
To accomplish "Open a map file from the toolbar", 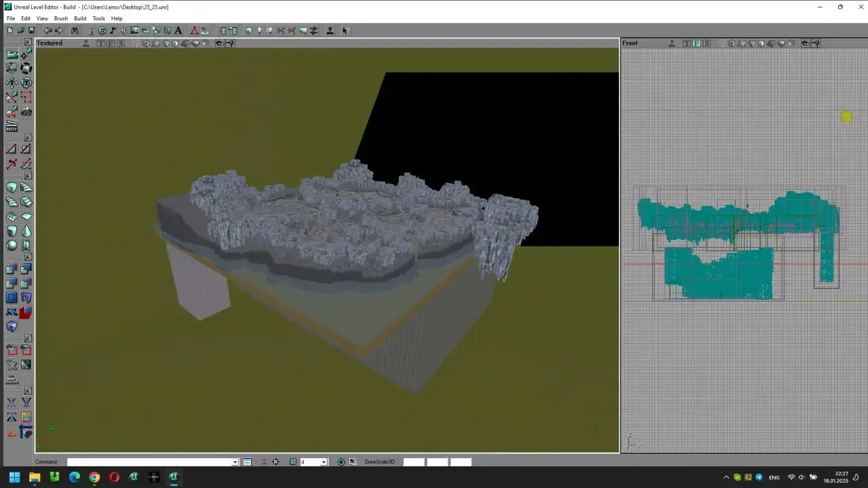I will pyautogui.click(x=21, y=30).
